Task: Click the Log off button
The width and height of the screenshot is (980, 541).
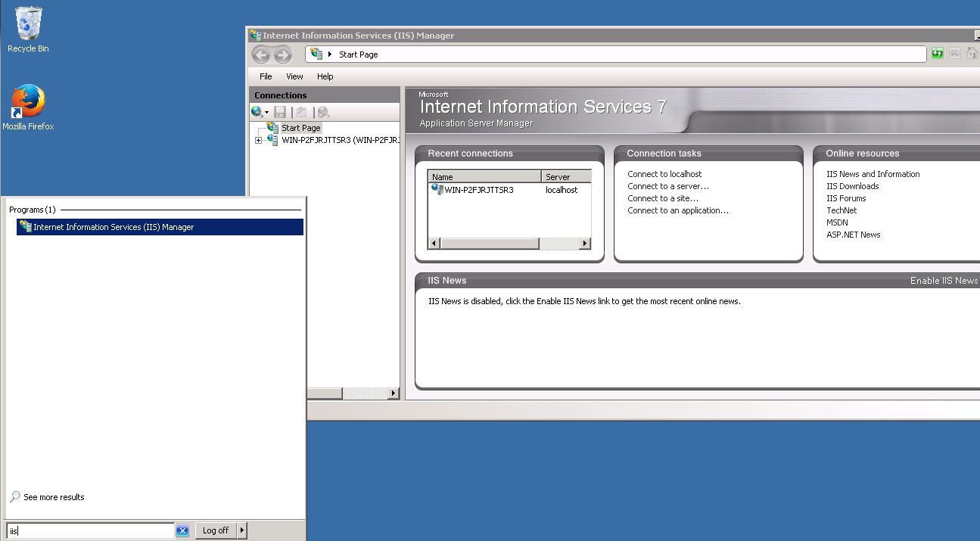Action: pyautogui.click(x=216, y=530)
